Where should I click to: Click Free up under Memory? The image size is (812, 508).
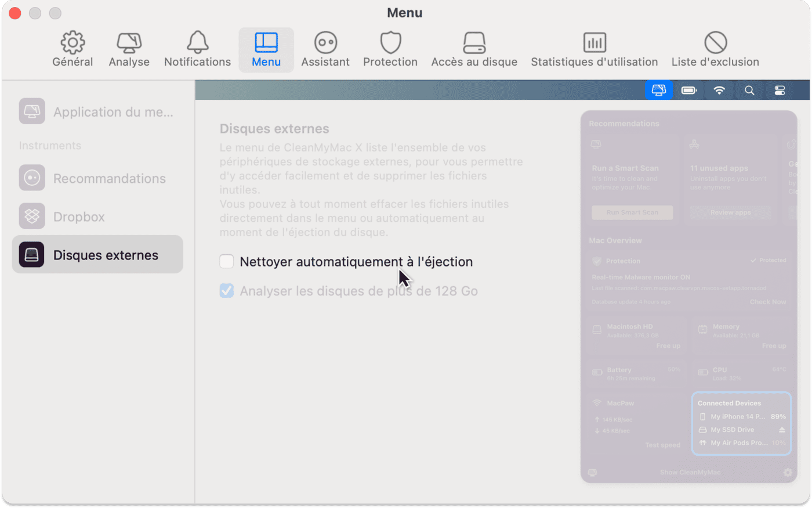click(x=774, y=346)
